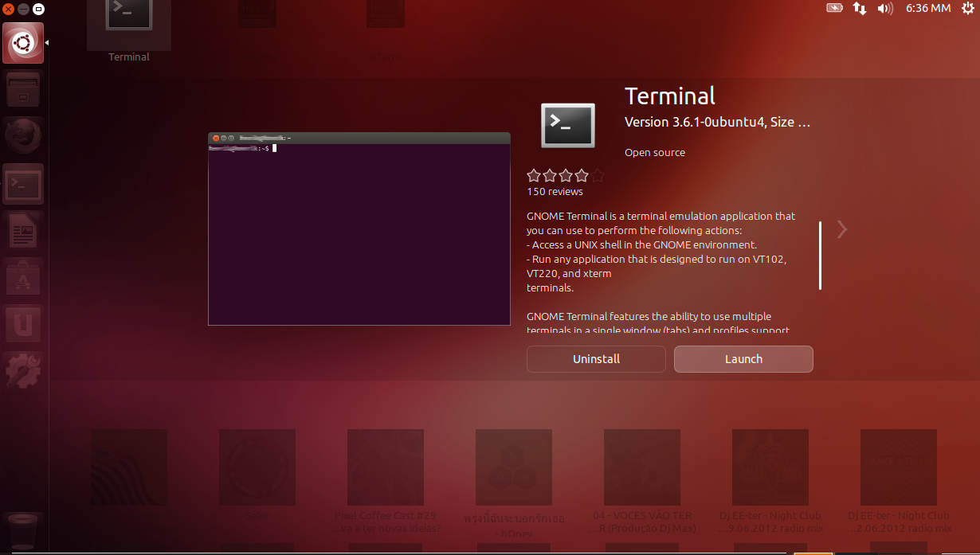Select the dimmed XTerm result
The image size is (980, 555).
click(386, 32)
